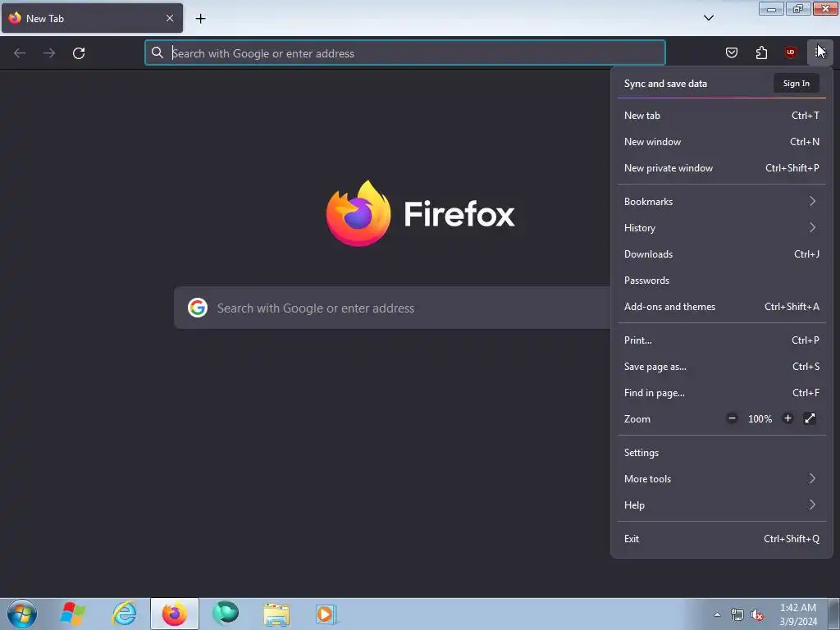
Task: Click the uBlock Origin shield icon
Action: pyautogui.click(x=790, y=52)
